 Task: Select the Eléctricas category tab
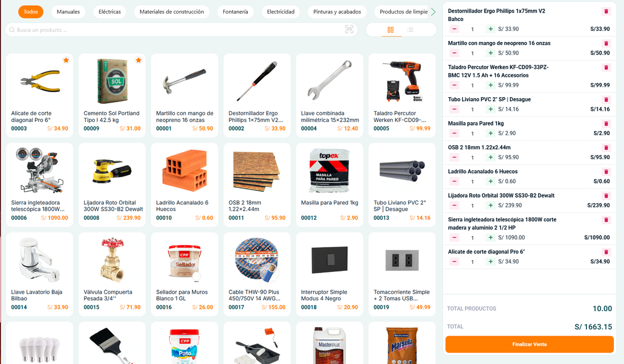pyautogui.click(x=110, y=12)
